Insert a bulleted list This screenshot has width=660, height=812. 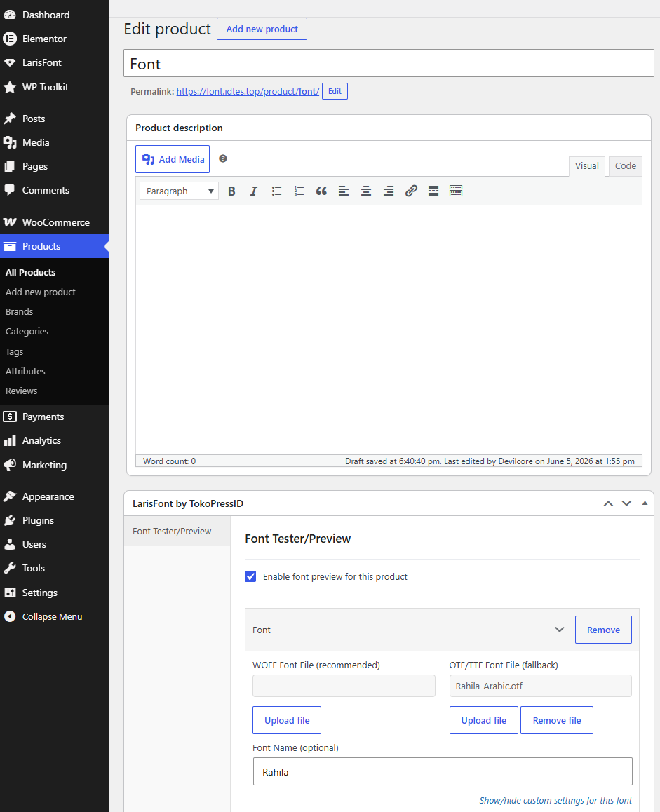pyautogui.click(x=276, y=191)
